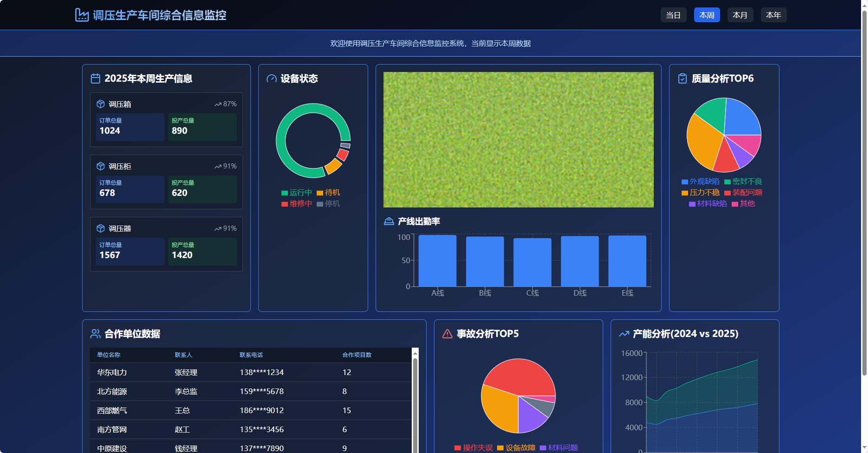
Task: Click the green video thumbnail panel
Action: coord(518,140)
